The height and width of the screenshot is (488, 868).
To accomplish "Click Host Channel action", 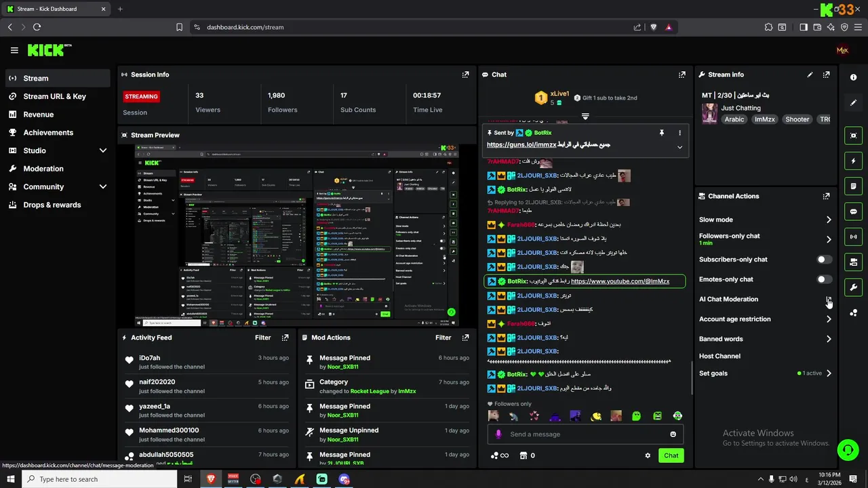I will click(x=719, y=356).
